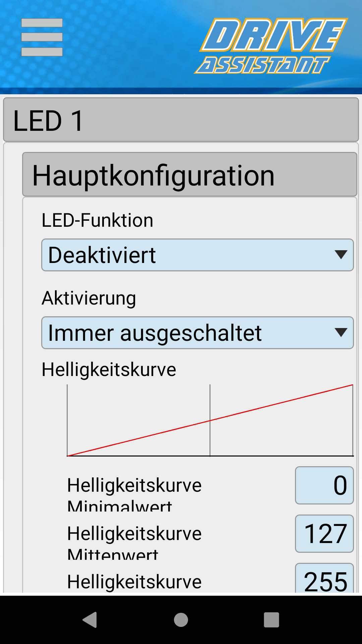Click the Aktivierung dropdown arrow
This screenshot has width=362, height=644.
click(341, 332)
